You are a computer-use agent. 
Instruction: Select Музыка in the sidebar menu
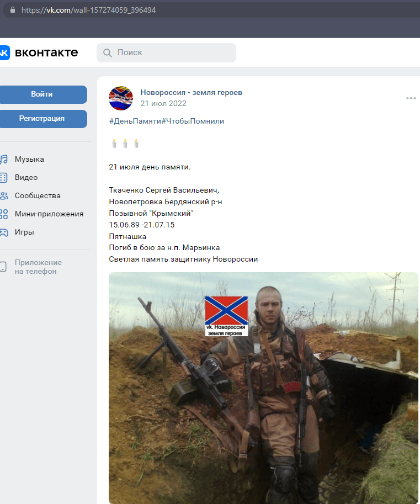click(x=29, y=159)
